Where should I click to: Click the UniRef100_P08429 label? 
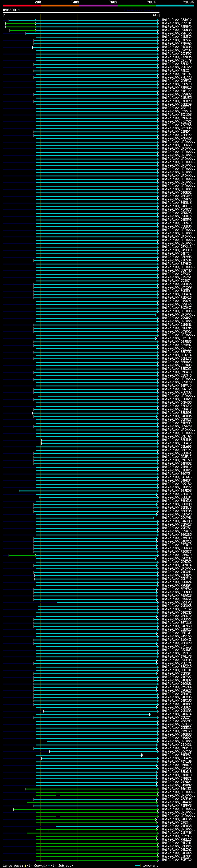pyautogui.click(x=177, y=138)
